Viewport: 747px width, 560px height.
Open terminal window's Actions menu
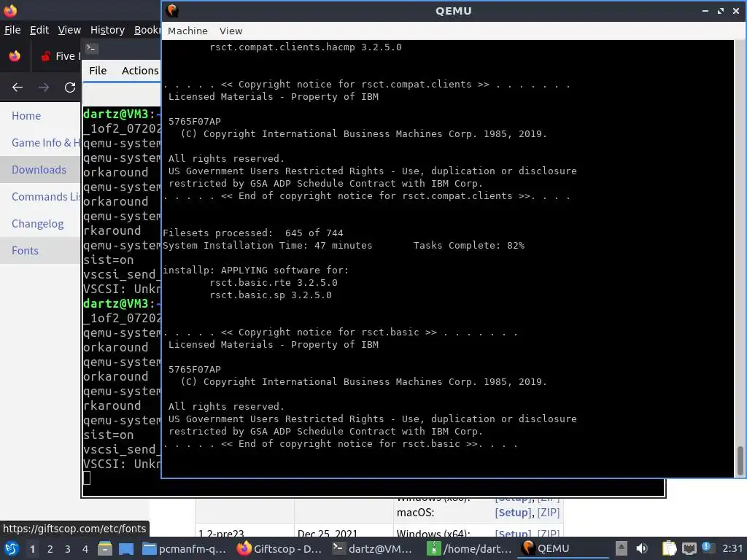[x=139, y=71]
